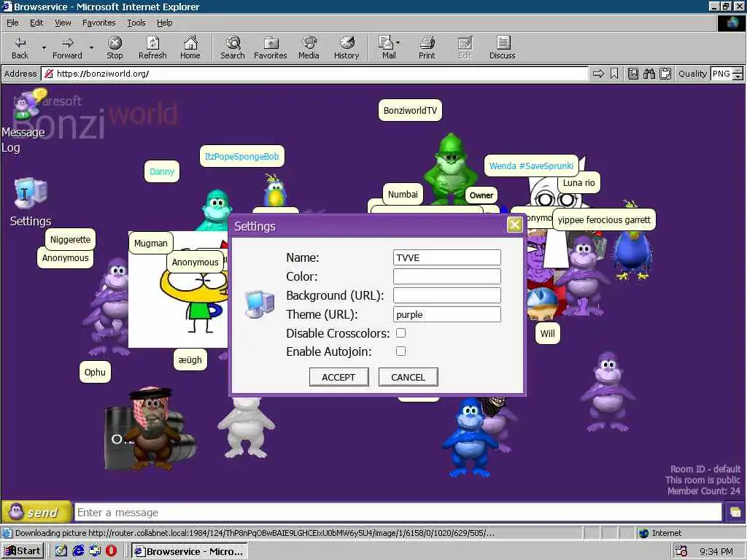Click the send button
The image size is (747, 560).
pyautogui.click(x=36, y=513)
